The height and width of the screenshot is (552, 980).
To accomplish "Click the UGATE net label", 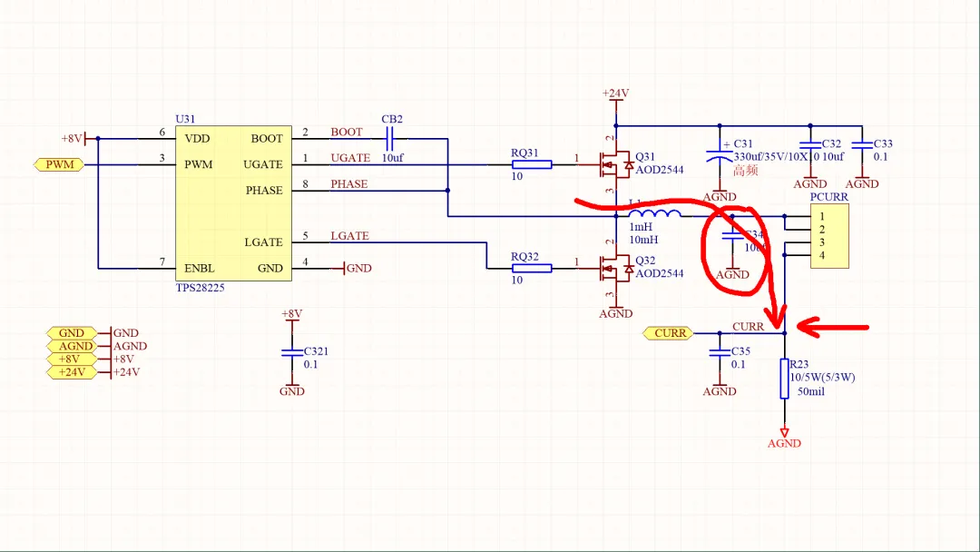I will (350, 158).
